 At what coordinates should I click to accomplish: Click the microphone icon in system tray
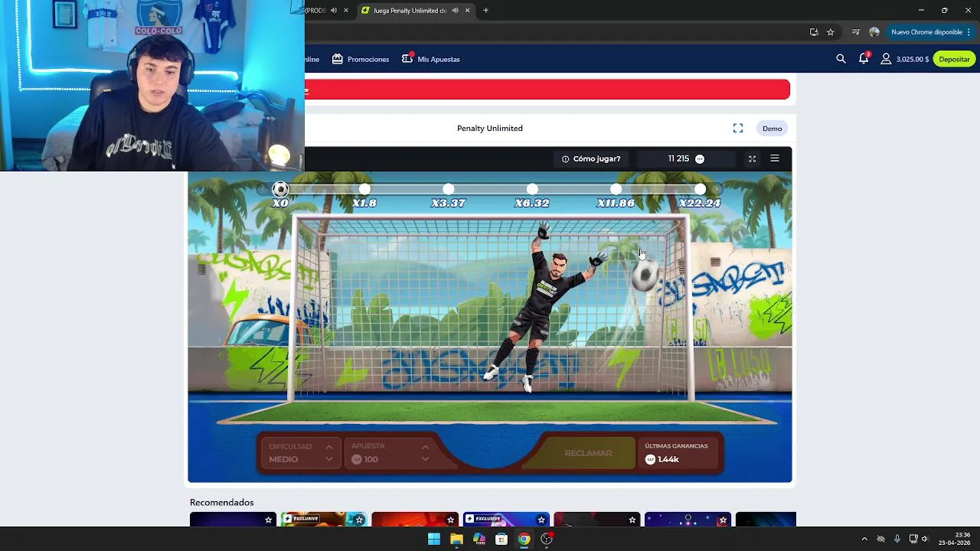coord(897,539)
